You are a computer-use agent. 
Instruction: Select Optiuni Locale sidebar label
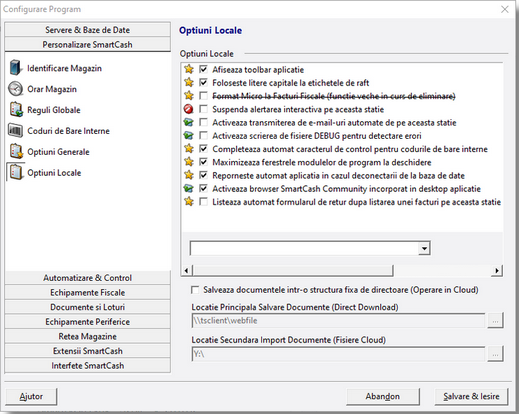click(54, 173)
